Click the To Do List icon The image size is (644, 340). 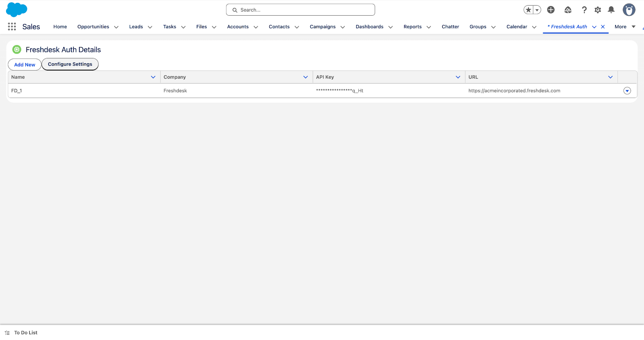[x=7, y=333]
